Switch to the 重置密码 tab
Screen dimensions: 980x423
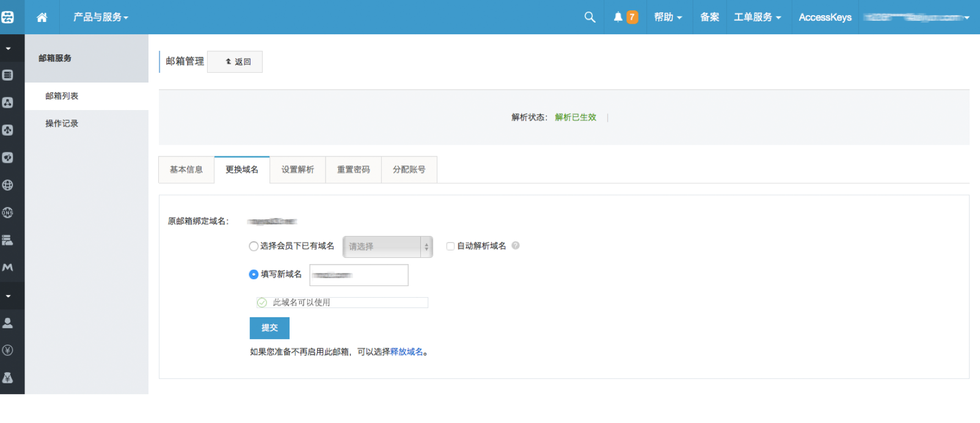tap(353, 170)
